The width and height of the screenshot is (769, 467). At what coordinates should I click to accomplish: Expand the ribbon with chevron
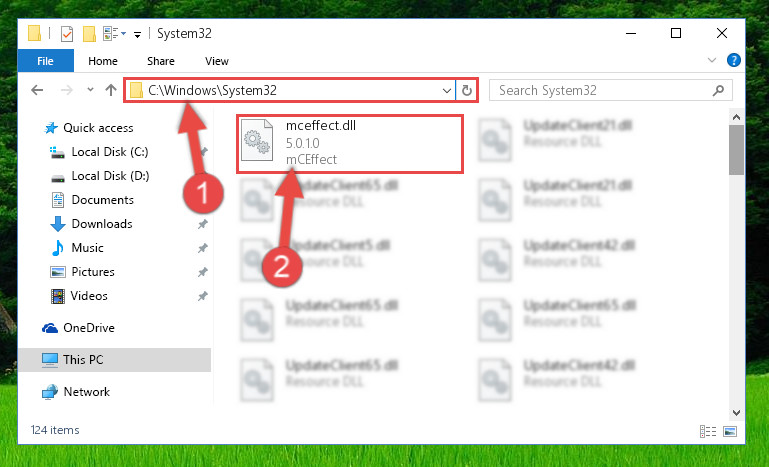pyautogui.click(x=712, y=60)
